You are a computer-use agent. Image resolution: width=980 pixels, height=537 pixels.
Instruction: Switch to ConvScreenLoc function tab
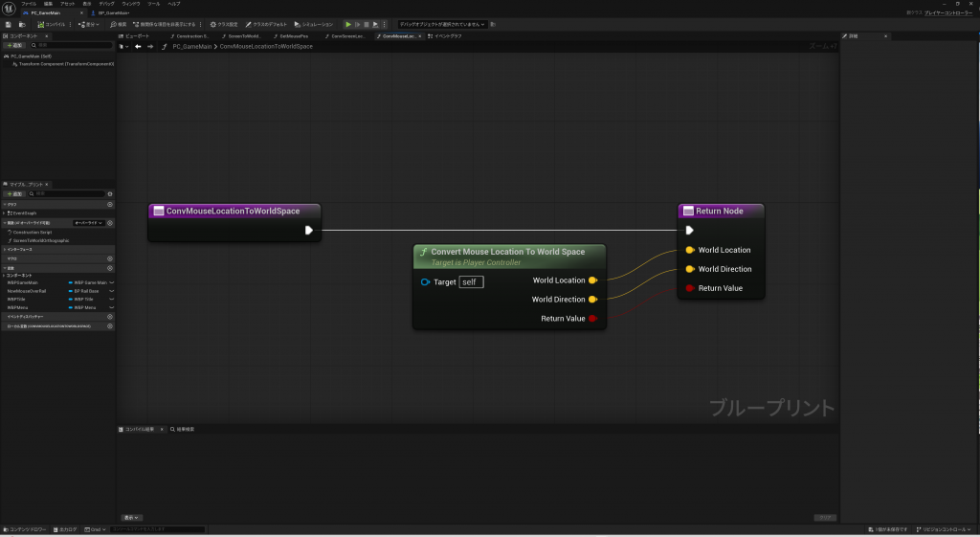click(x=345, y=36)
